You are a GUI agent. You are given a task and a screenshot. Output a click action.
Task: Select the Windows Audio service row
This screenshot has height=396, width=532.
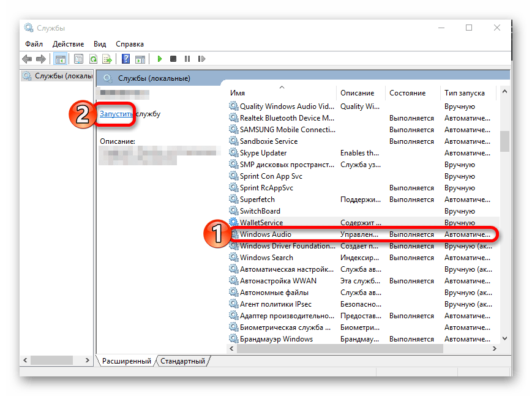pyautogui.click(x=363, y=234)
